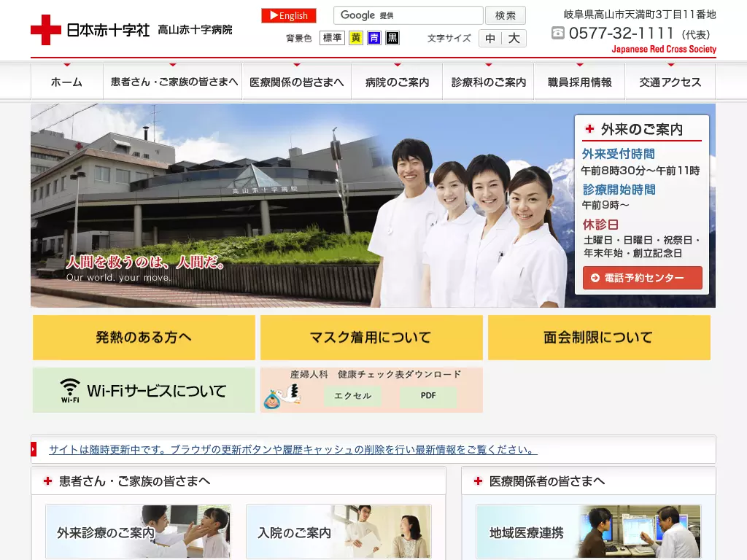Set text size to 中
747x560 pixels.
coord(490,38)
